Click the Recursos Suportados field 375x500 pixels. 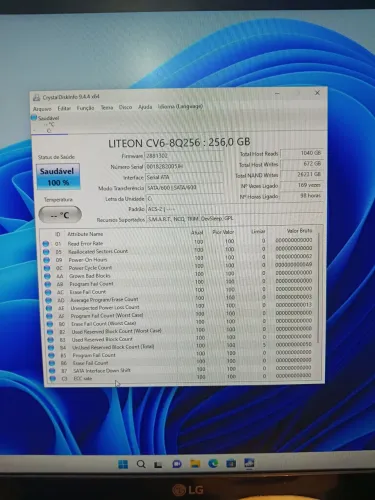234,219
